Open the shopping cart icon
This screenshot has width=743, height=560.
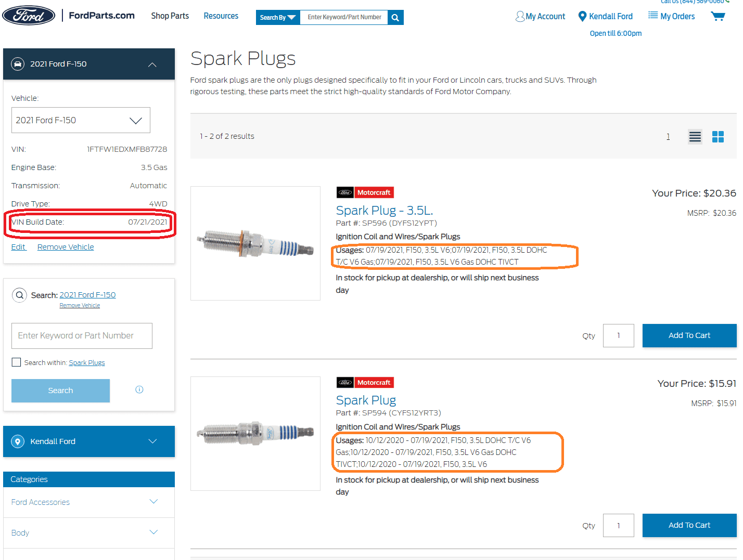pos(718,16)
